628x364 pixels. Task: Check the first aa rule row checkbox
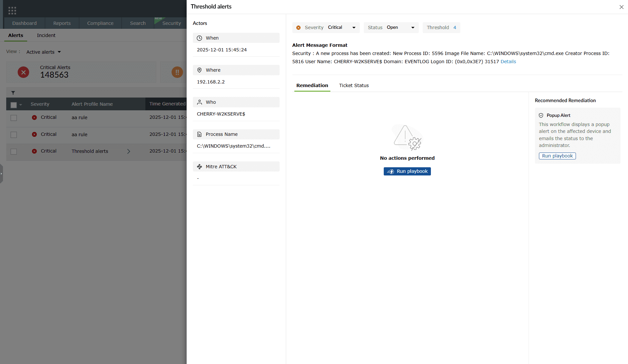click(x=13, y=118)
